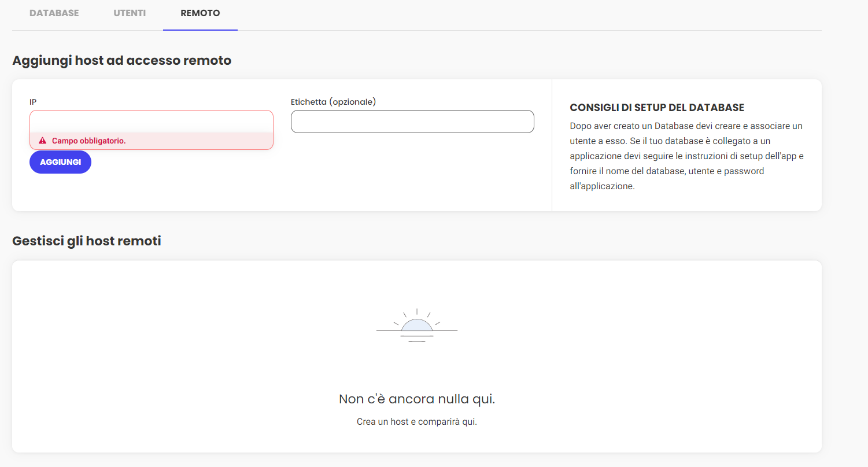The image size is (868, 467).
Task: Select the REMOTO tab
Action: [x=200, y=13]
